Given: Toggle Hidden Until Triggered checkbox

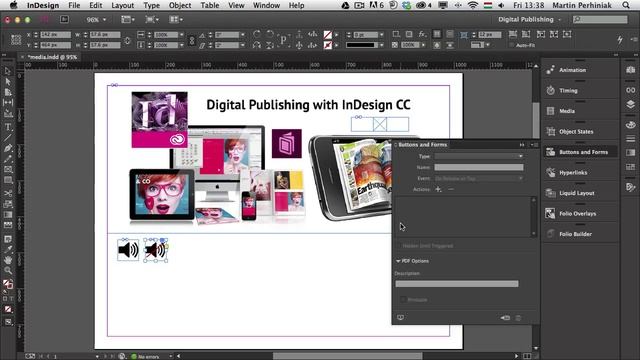Looking at the screenshot, I should [400, 246].
